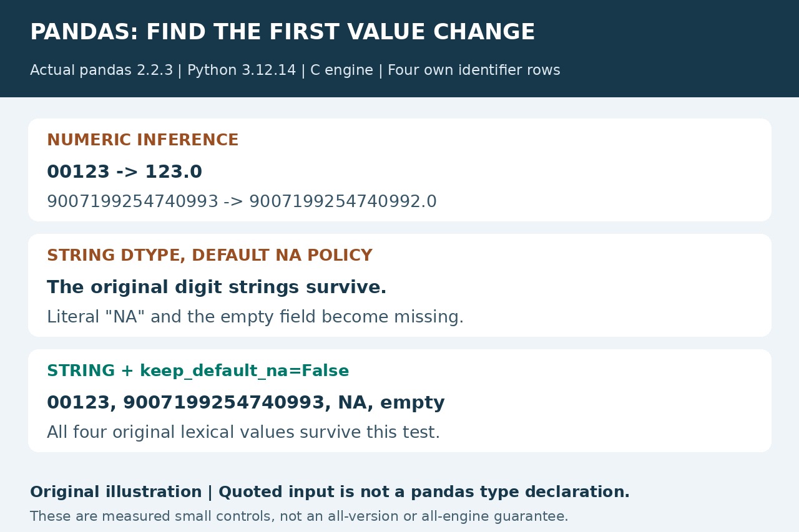Click the 9007199254740993 conversion line
This screenshot has height=532, width=799.
(x=242, y=202)
